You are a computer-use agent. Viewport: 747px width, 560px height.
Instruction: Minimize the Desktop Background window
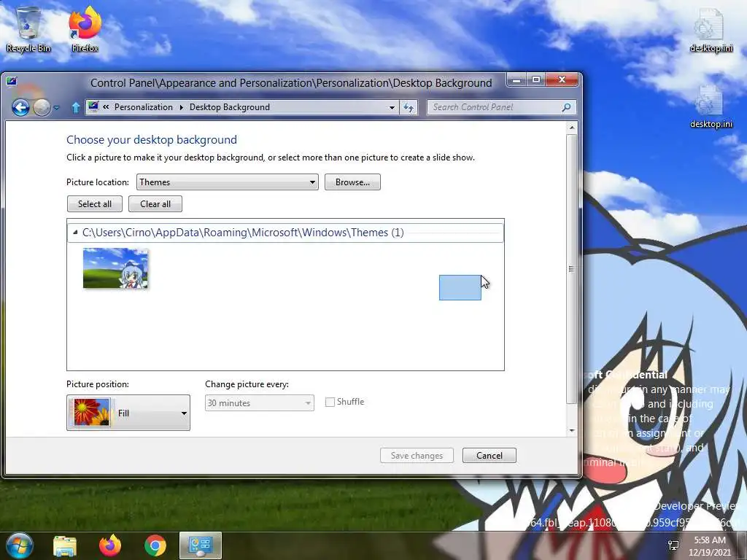[516, 79]
